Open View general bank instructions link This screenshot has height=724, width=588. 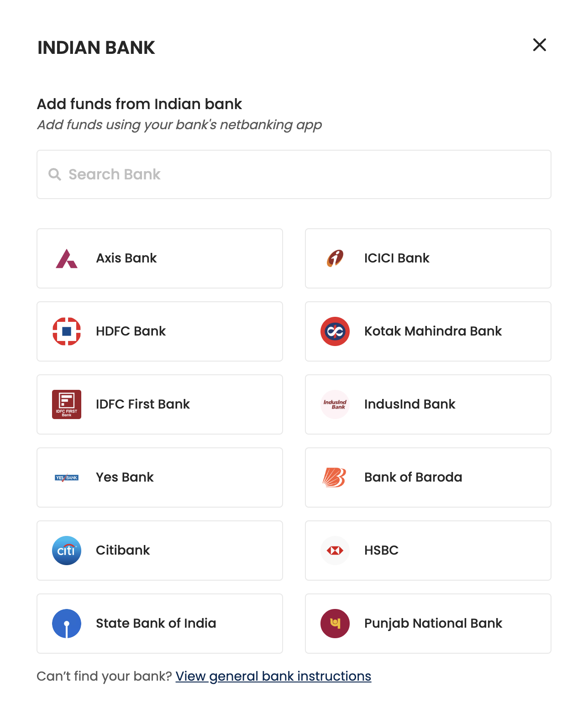[273, 676]
